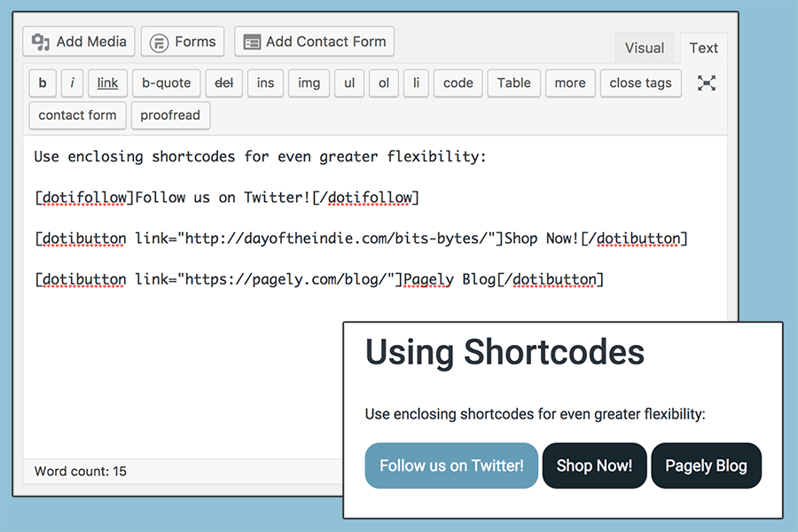798x532 pixels.
Task: Add unordered list with ul button
Action: (349, 82)
